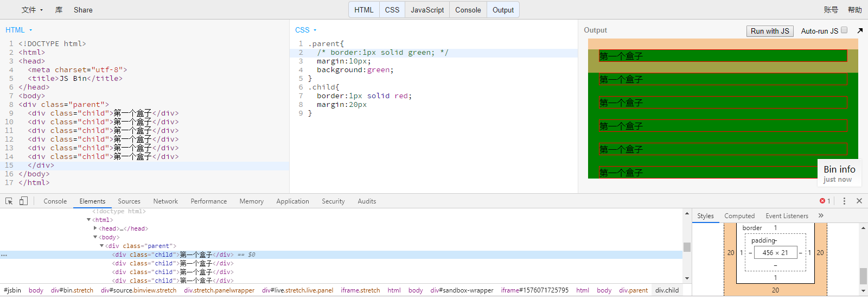
Task: Select the div.stretch.panelwrapper breadcrumb
Action: pos(219,290)
